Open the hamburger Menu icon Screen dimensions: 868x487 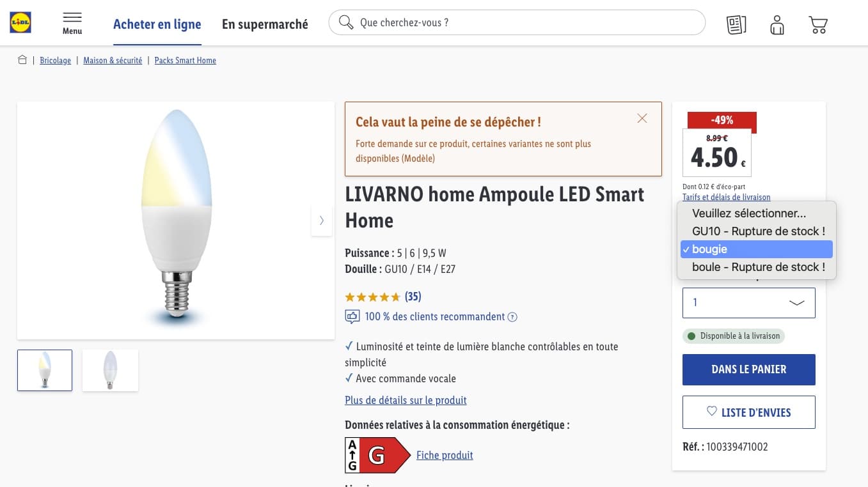[x=72, y=23]
